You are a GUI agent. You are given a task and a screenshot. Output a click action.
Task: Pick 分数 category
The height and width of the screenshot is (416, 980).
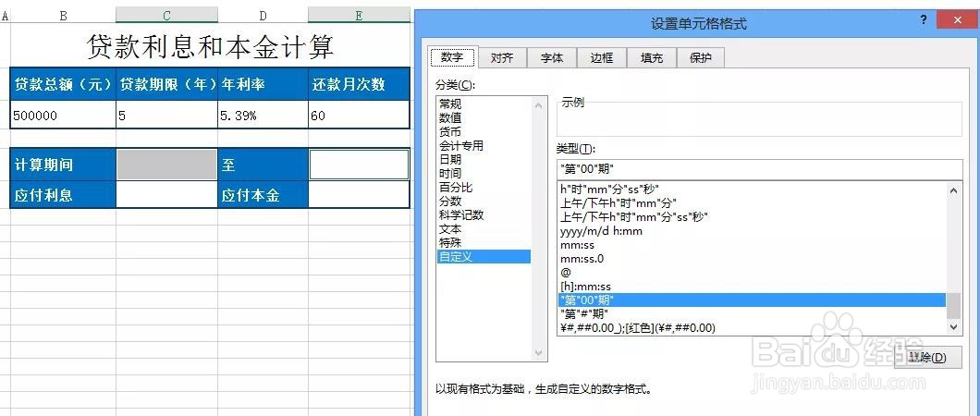pos(484,202)
